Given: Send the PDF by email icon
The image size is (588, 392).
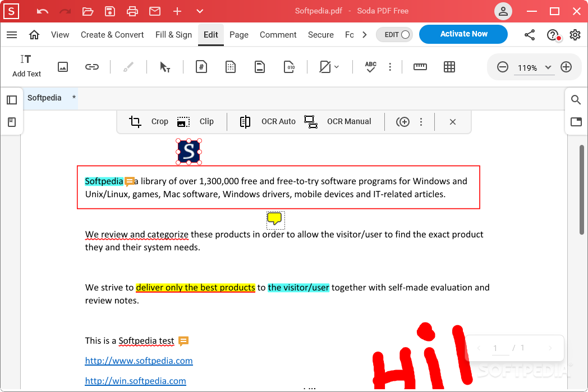Looking at the screenshot, I should (x=154, y=11).
